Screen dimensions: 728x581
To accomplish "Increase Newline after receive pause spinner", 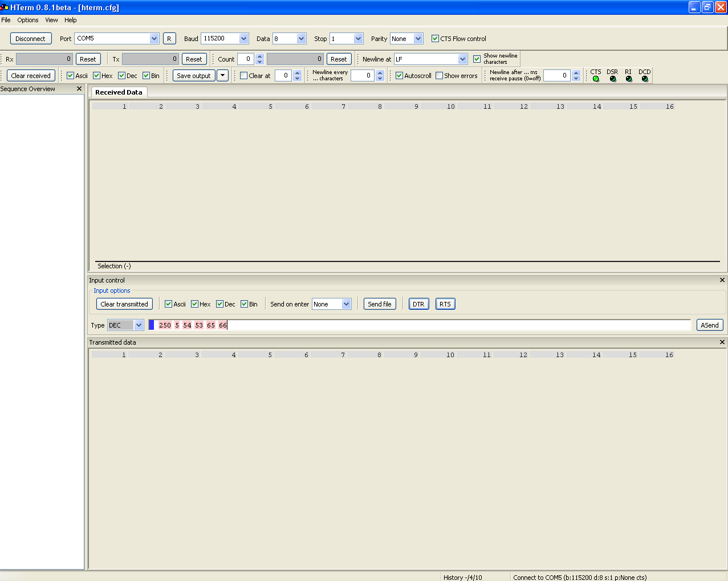I will (576, 73).
